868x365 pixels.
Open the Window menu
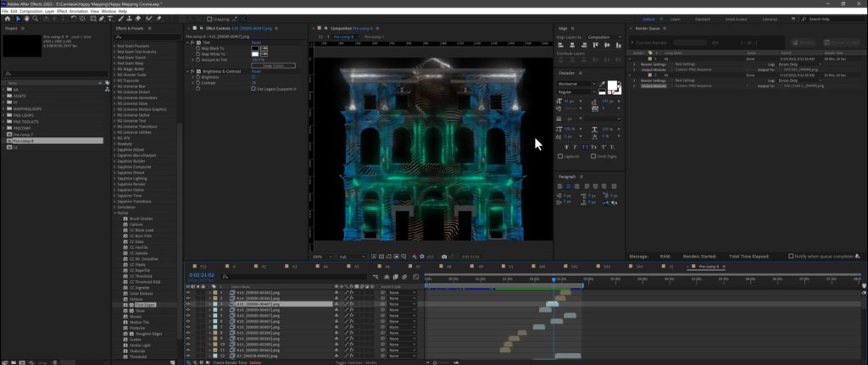point(109,11)
